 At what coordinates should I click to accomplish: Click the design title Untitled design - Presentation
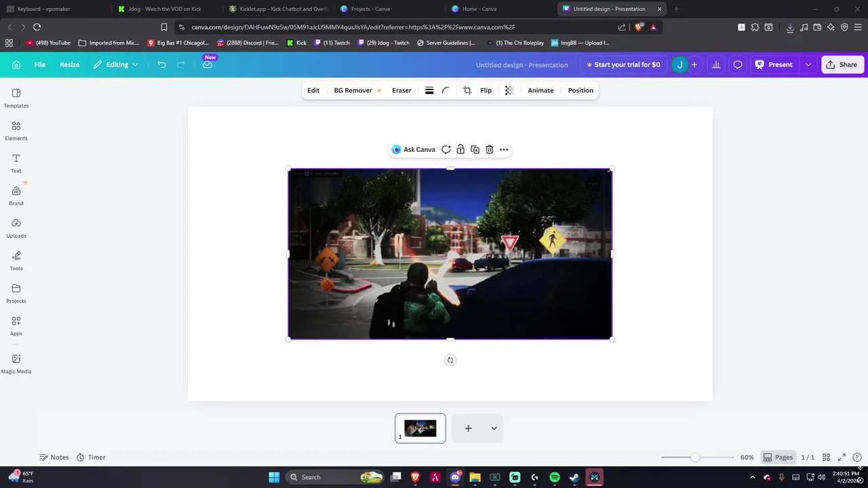coord(522,65)
